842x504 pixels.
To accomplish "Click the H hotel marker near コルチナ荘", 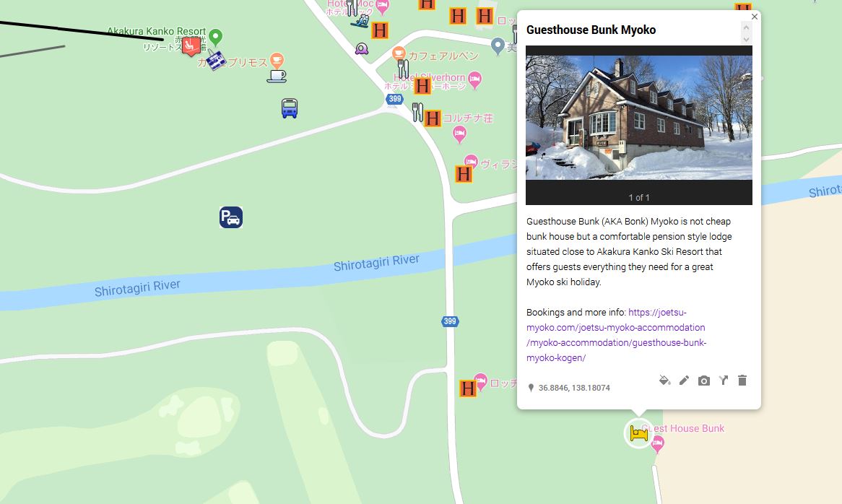I will pyautogui.click(x=433, y=118).
